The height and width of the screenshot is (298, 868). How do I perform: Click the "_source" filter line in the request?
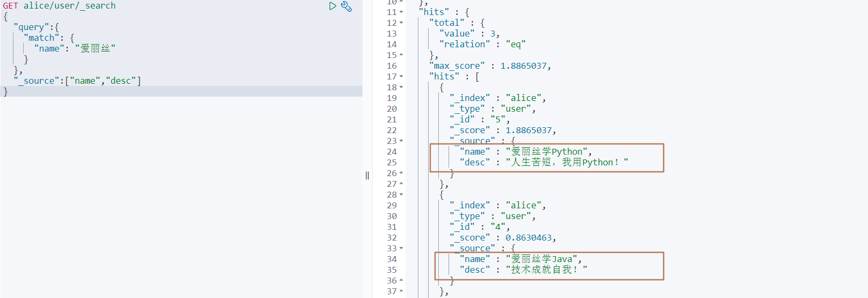(78, 81)
